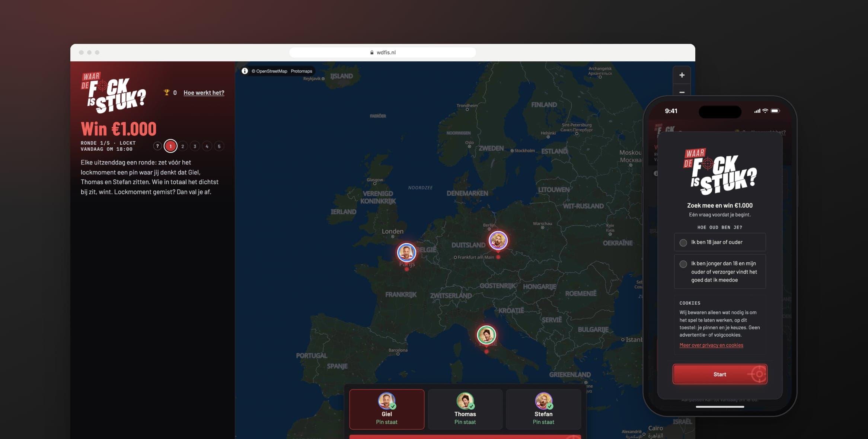Switch to round 2 indicator
This screenshot has width=868, height=439.
point(183,146)
